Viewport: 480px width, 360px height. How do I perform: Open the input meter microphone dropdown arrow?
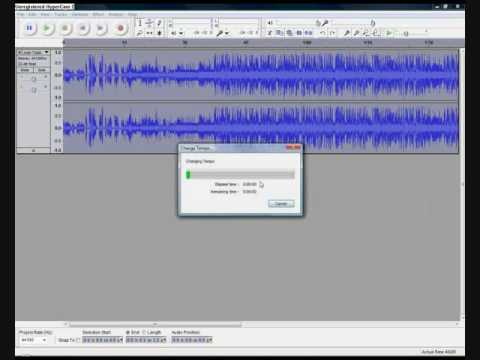point(227,33)
